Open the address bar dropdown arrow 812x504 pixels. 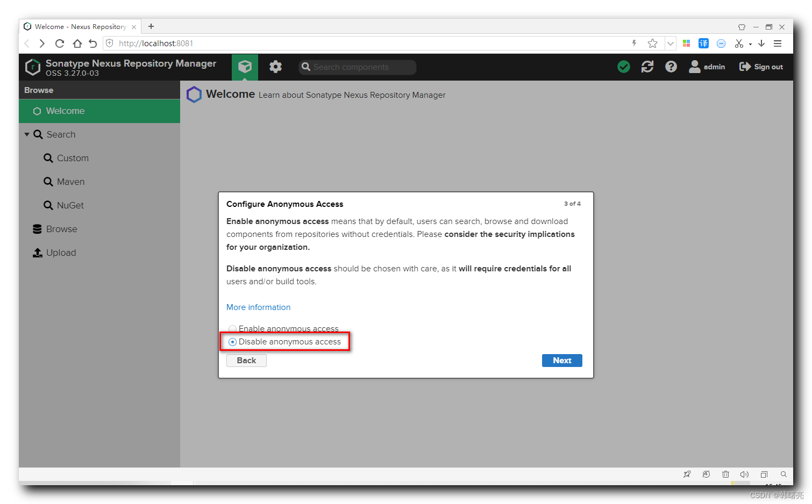pyautogui.click(x=671, y=44)
